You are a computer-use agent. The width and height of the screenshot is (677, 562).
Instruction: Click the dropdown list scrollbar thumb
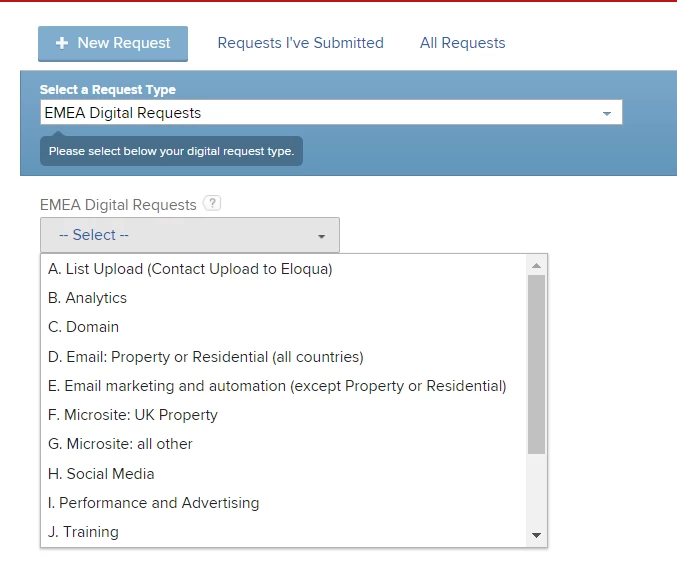(x=536, y=364)
